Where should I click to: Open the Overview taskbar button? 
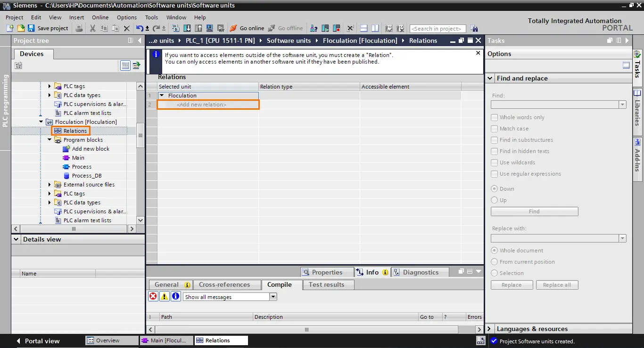[x=112, y=340]
